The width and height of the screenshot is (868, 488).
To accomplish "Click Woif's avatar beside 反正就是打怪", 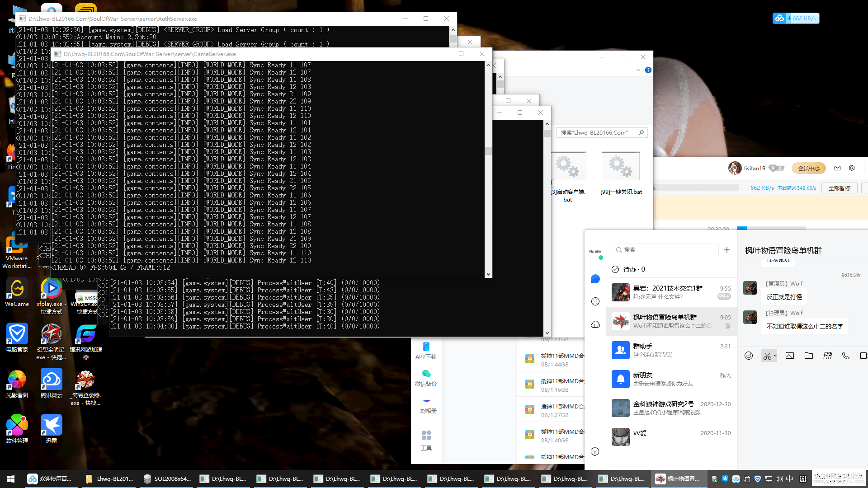I will [x=750, y=288].
